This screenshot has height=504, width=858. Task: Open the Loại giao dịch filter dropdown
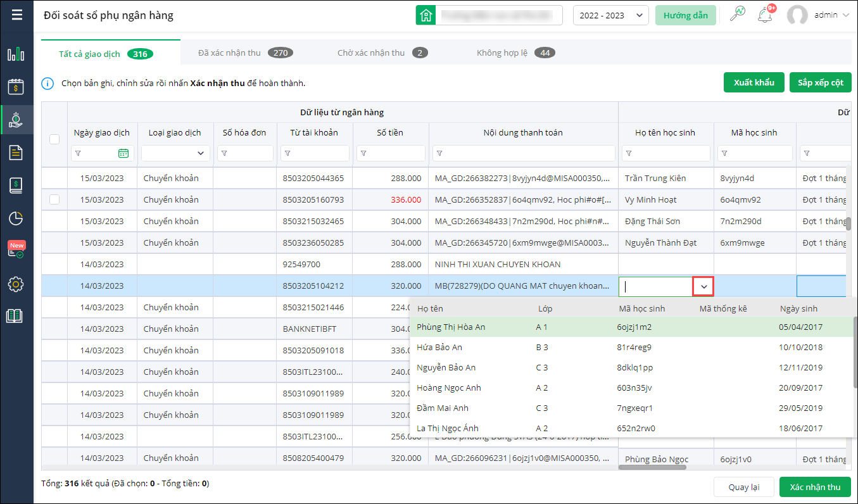[x=175, y=153]
